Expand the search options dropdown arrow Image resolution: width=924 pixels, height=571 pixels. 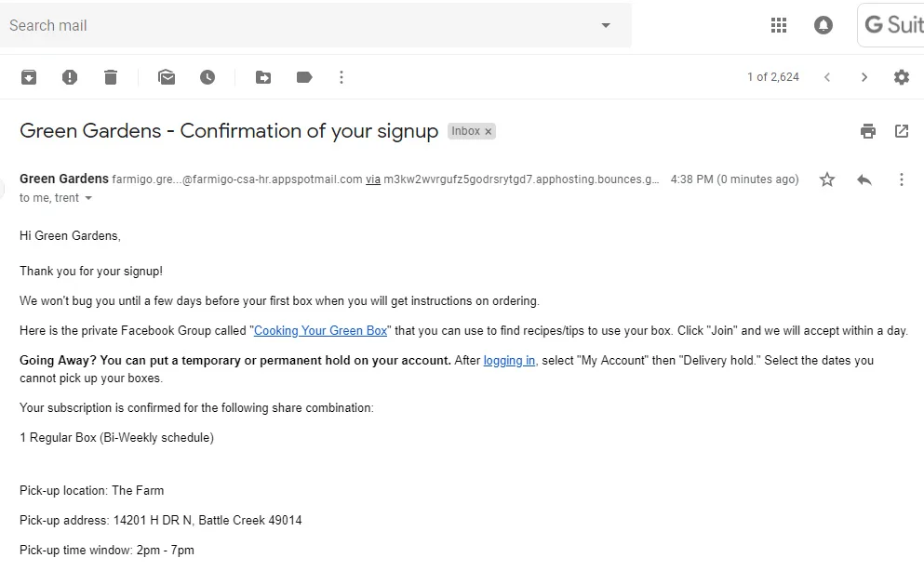tap(606, 25)
